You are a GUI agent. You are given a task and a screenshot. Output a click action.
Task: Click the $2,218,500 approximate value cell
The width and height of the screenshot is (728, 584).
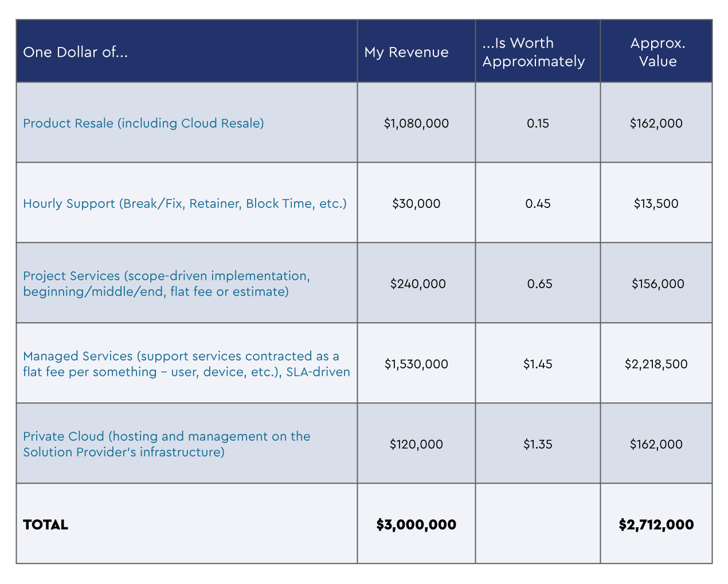pyautogui.click(x=656, y=363)
